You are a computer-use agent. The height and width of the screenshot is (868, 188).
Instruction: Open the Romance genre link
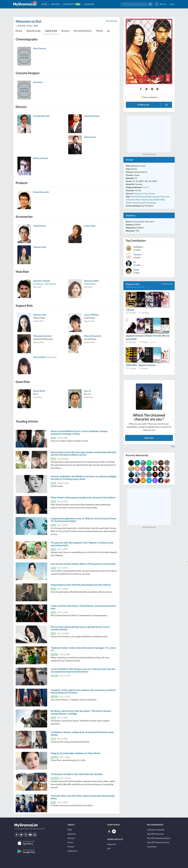coord(137,193)
